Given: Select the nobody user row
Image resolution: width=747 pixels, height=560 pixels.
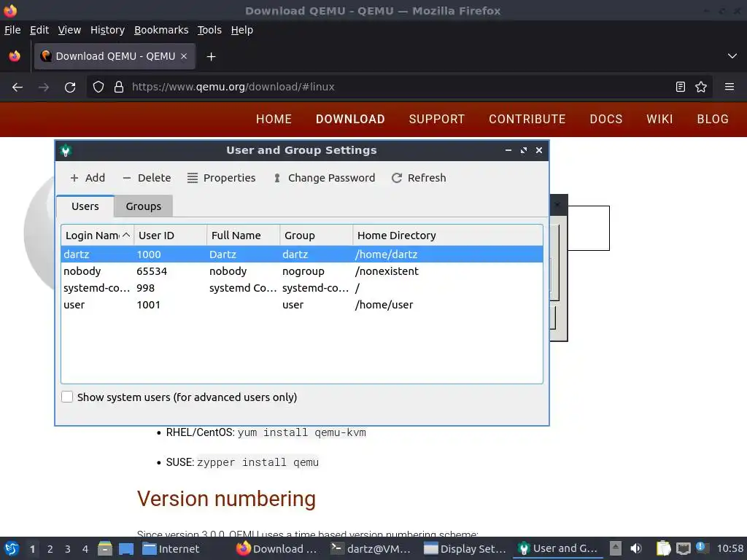Looking at the screenshot, I should [x=301, y=271].
